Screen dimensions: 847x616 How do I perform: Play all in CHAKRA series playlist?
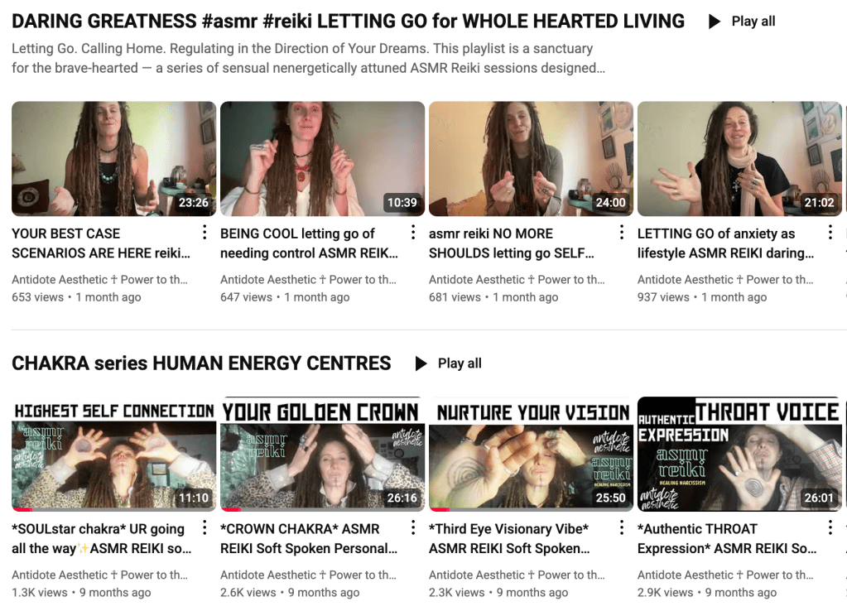449,363
